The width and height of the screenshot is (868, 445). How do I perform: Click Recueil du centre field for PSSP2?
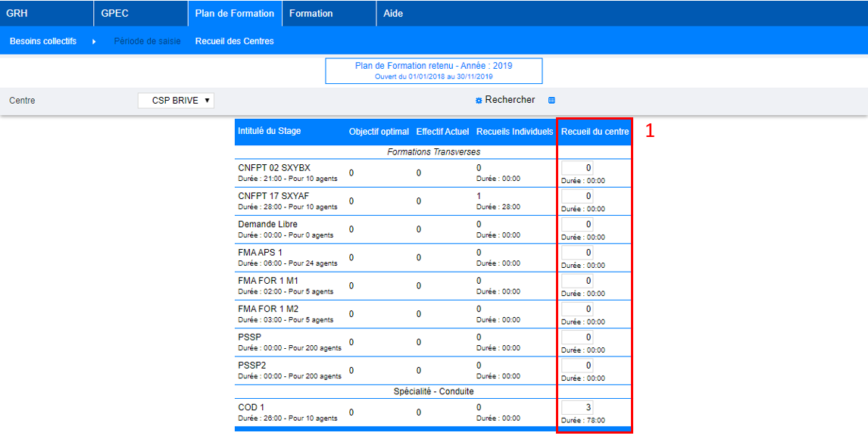pyautogui.click(x=578, y=366)
